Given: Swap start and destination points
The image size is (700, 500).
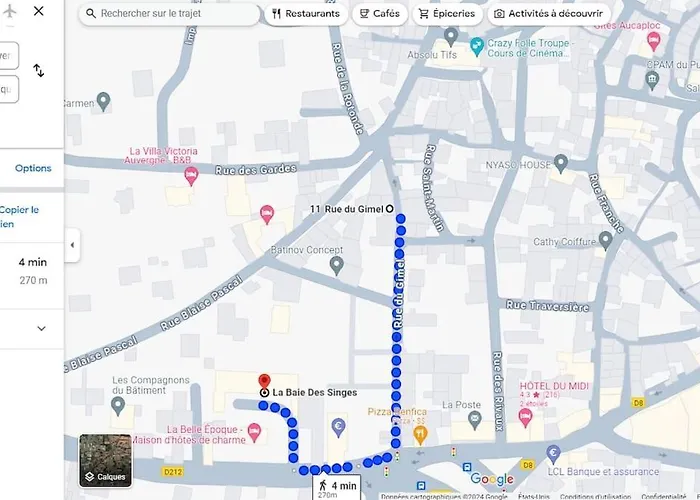Looking at the screenshot, I should tap(38, 71).
